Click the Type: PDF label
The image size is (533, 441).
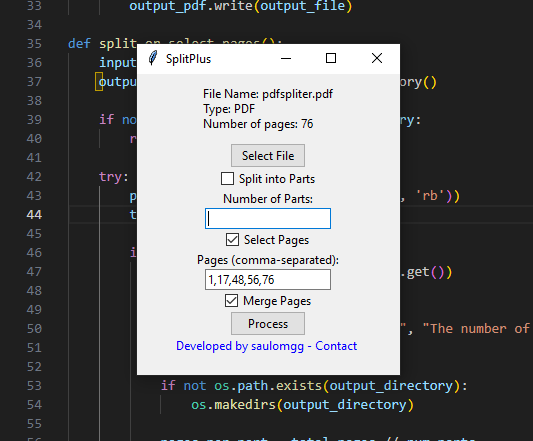point(229,109)
